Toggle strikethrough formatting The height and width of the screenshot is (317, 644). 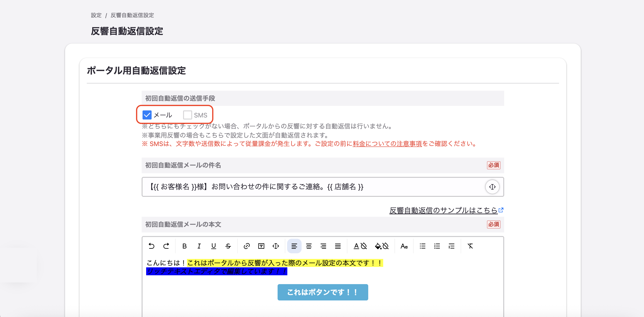click(x=228, y=246)
